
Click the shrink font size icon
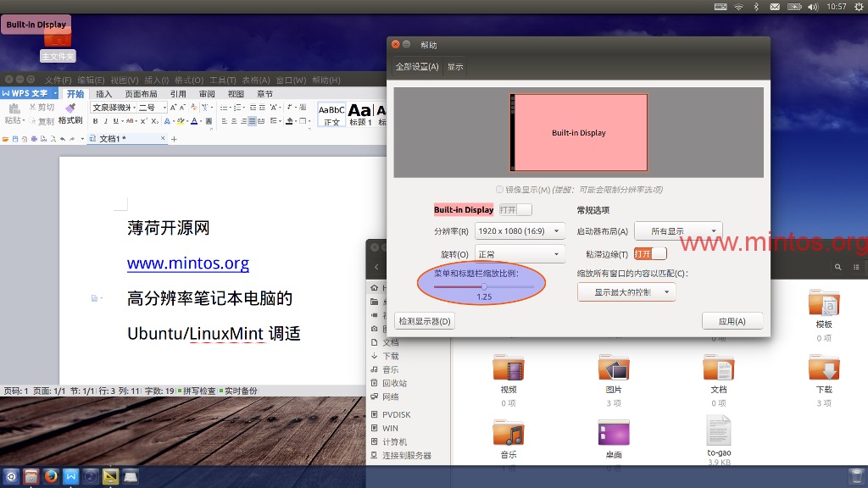click(x=183, y=108)
